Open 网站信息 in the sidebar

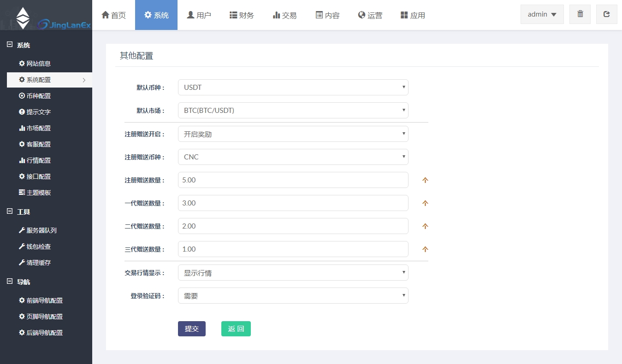[35, 64]
